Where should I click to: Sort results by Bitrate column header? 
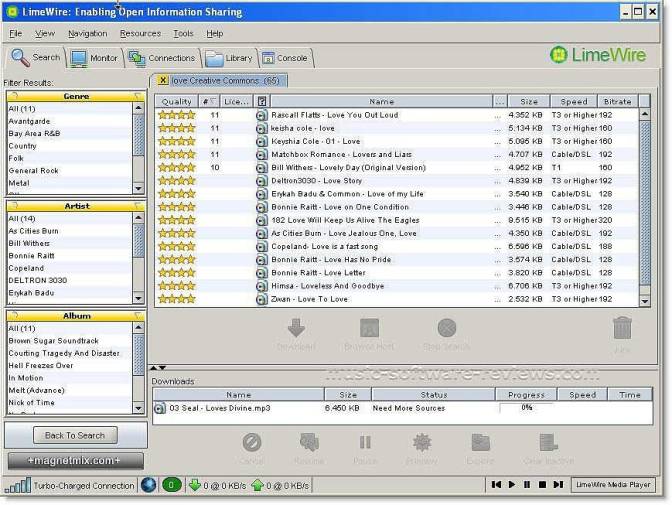click(x=618, y=101)
